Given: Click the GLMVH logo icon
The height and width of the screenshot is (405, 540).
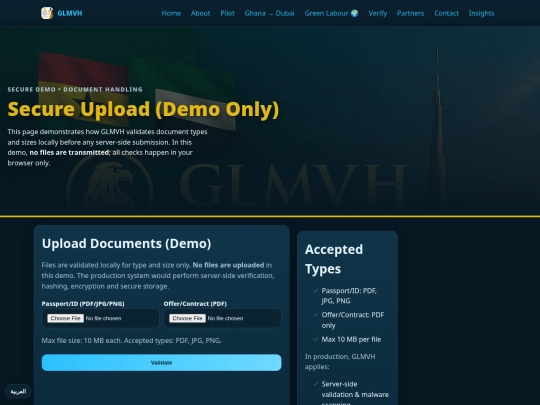Looking at the screenshot, I should coord(47,13).
